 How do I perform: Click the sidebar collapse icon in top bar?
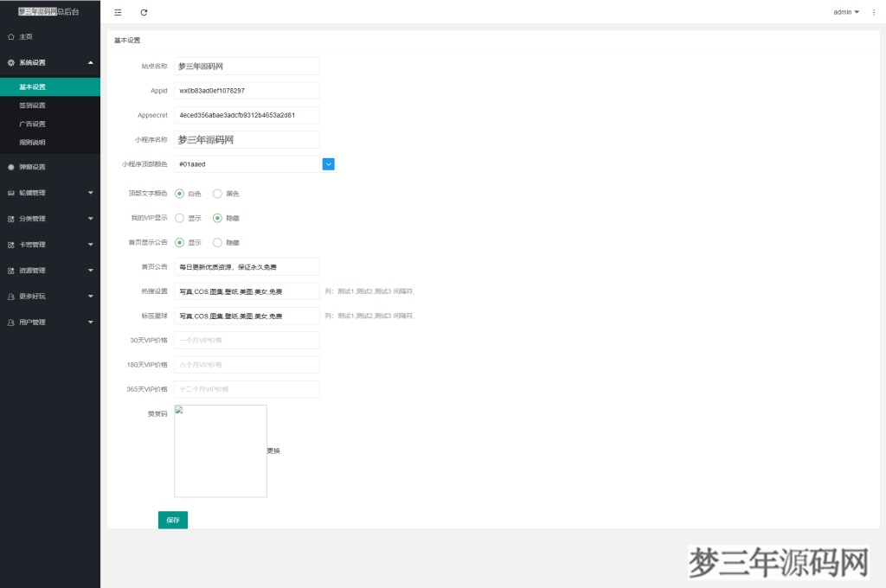coord(118,12)
